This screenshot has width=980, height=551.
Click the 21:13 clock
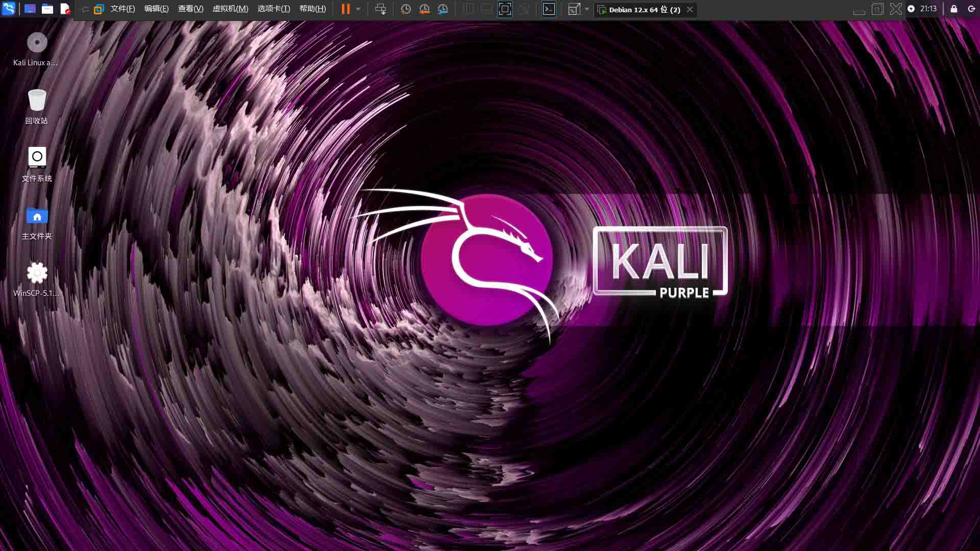928,9
